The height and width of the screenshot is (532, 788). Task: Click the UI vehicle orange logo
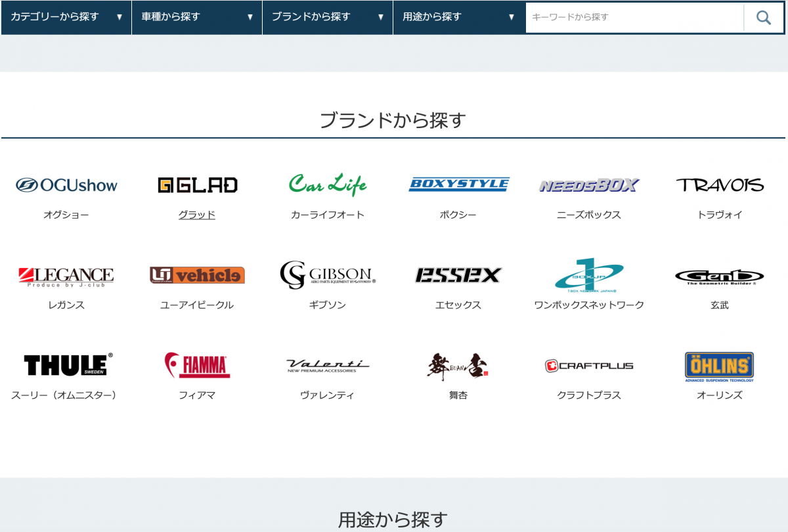click(197, 275)
